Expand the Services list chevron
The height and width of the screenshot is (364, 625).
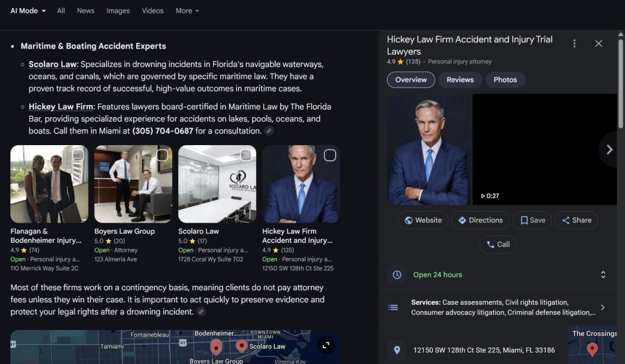tap(602, 307)
